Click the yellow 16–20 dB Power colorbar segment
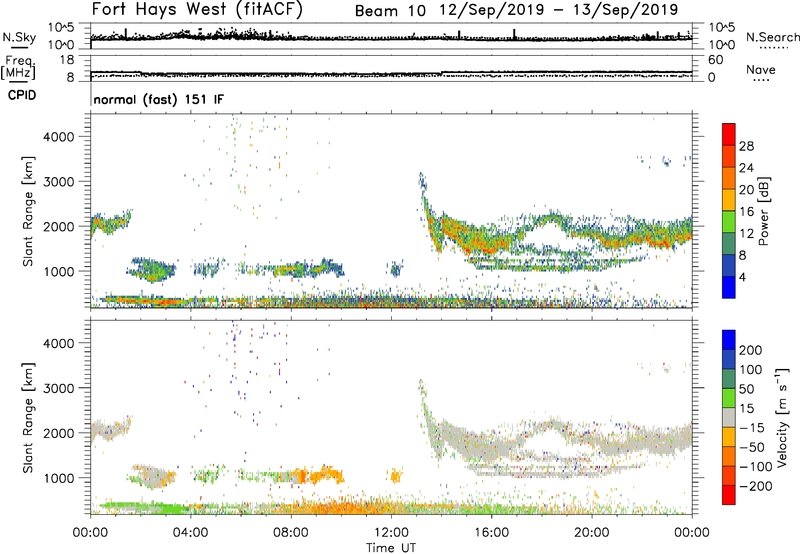The image size is (800, 554). pyautogui.click(x=729, y=200)
